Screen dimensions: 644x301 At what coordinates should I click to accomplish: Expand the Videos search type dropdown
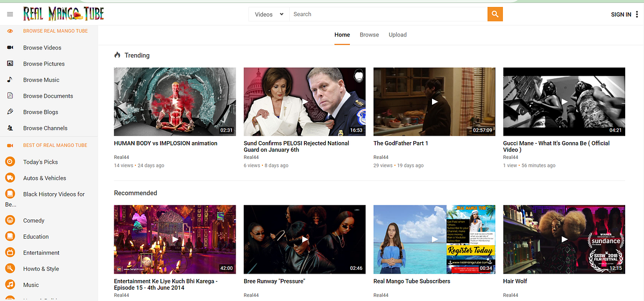click(269, 14)
